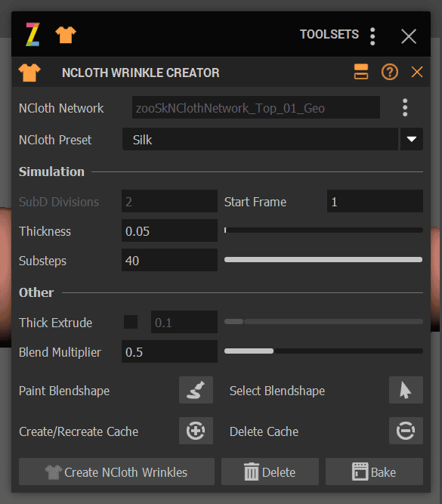
Task: Adjust the Thick Extrude slider
Action: tap(323, 322)
